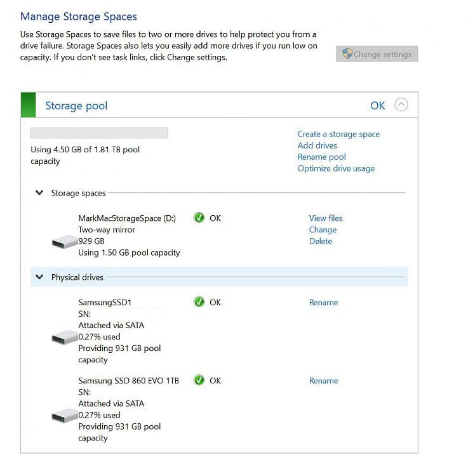Click the shield icon on Change settings

[x=347, y=54]
